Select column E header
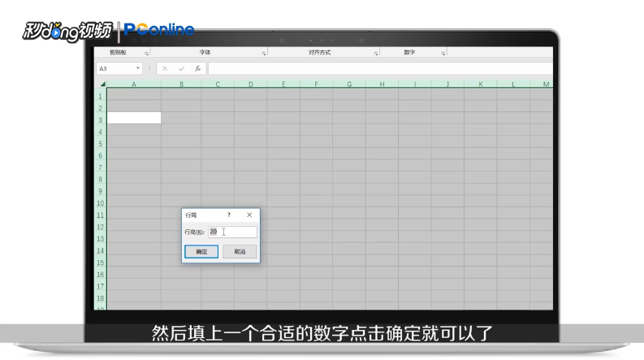644x360 pixels. [283, 85]
